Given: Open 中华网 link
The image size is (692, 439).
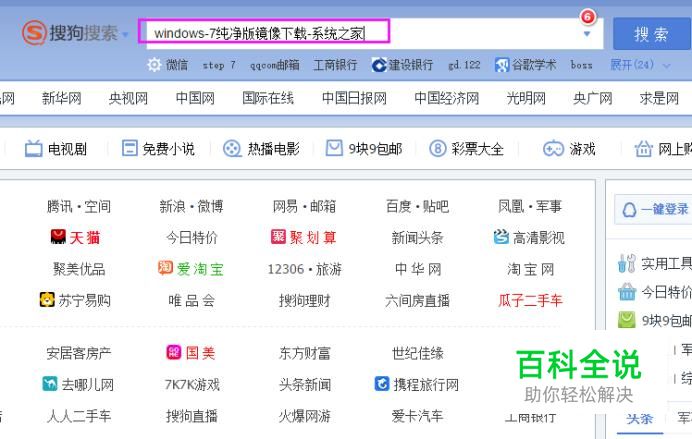Looking at the screenshot, I should coord(418,269).
